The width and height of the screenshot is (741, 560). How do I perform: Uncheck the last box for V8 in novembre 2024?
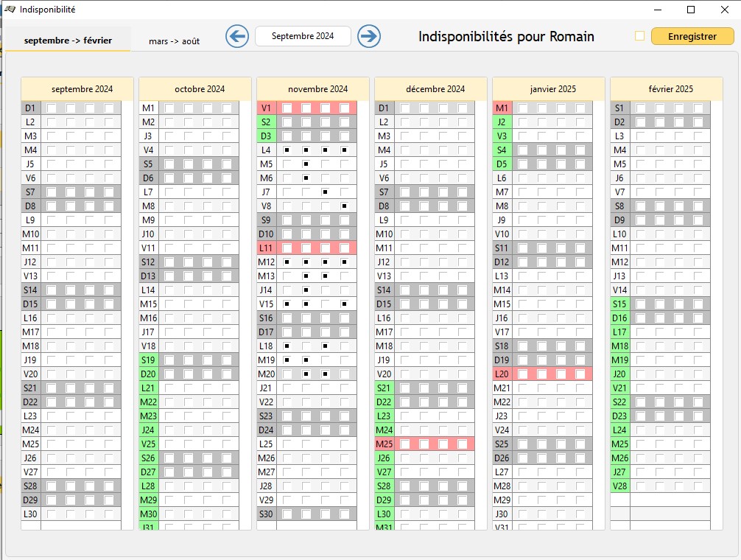click(x=344, y=206)
